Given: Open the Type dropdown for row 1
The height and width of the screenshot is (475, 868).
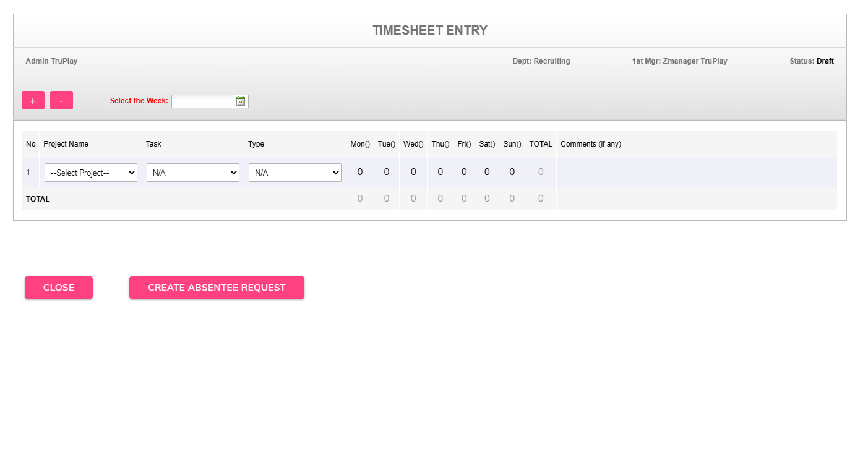Looking at the screenshot, I should point(294,173).
